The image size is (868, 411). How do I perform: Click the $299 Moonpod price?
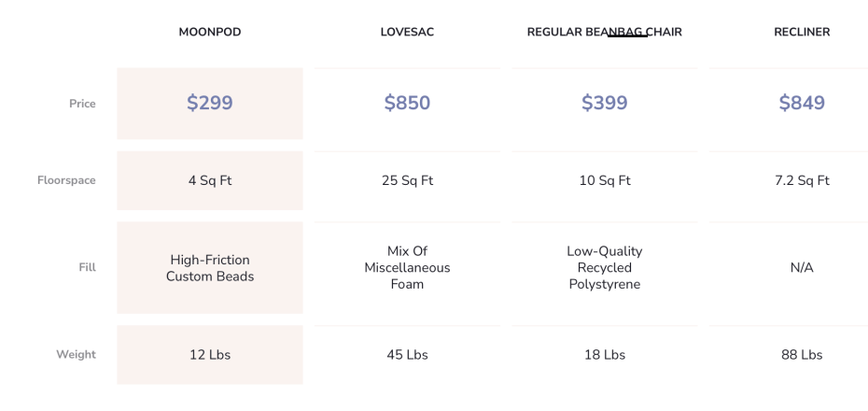(210, 103)
